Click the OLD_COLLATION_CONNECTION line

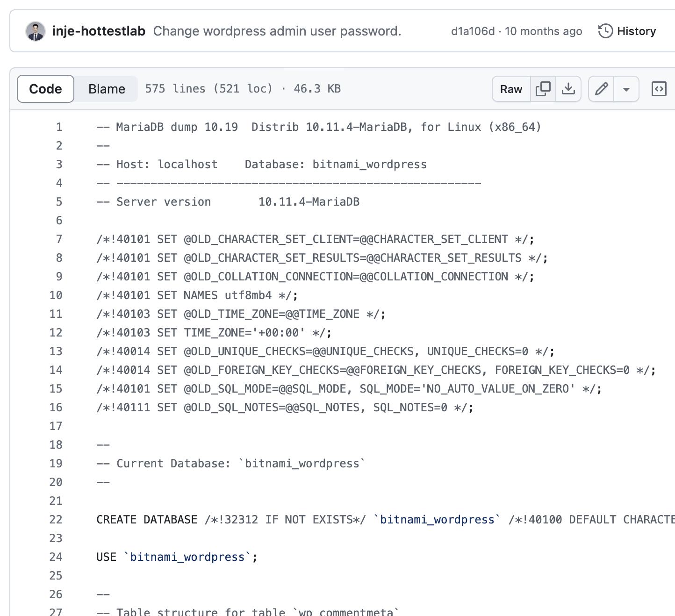(x=315, y=277)
